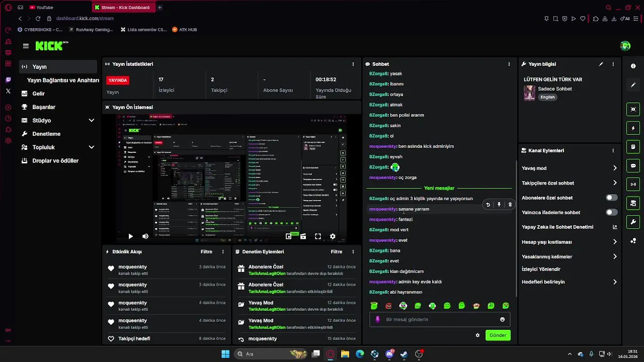The width and height of the screenshot is (644, 362).
Task: Click İzleyici Yönlendir
Action: 541,269
